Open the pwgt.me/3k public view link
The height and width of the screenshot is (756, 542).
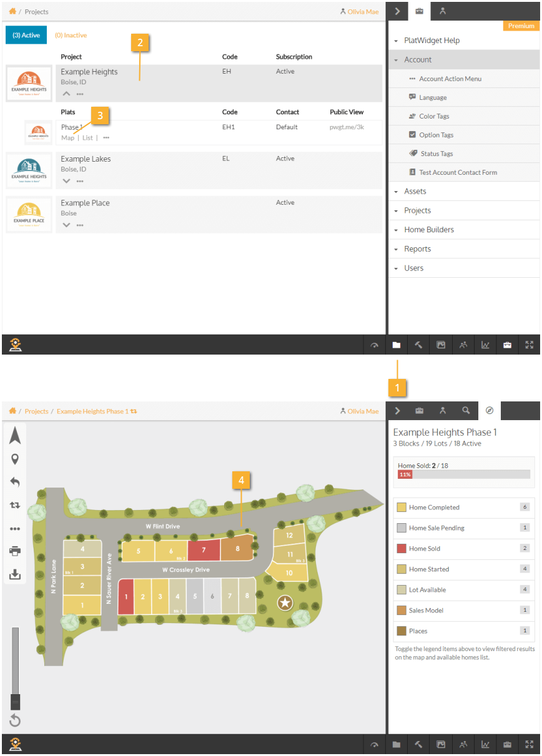point(347,127)
